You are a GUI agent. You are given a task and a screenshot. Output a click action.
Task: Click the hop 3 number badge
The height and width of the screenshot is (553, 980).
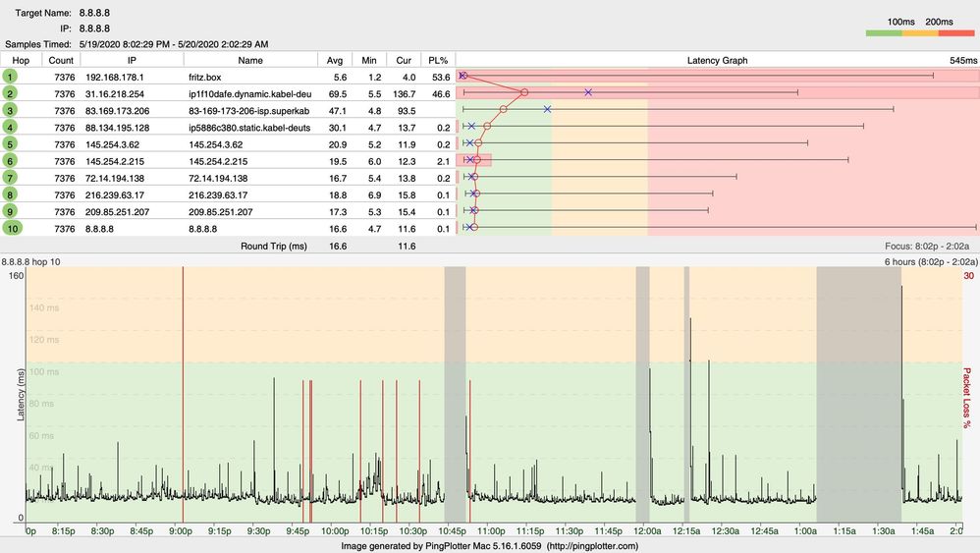click(x=11, y=109)
